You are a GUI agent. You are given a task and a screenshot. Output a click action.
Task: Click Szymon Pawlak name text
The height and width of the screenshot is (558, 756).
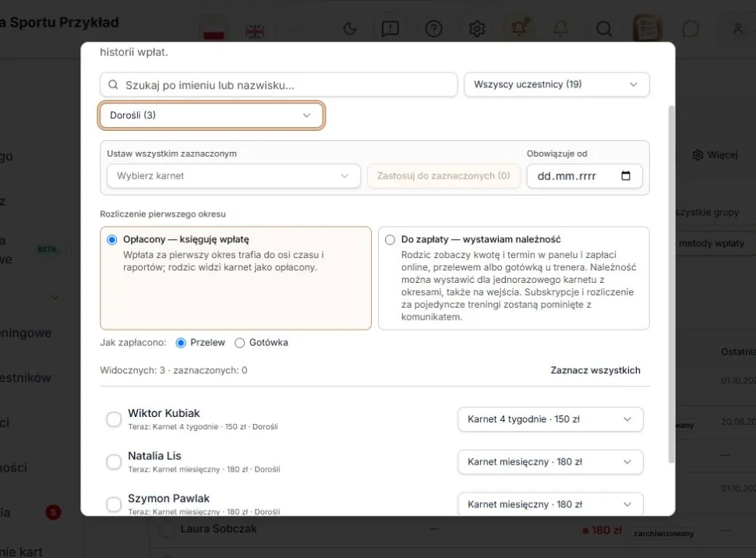tap(169, 498)
